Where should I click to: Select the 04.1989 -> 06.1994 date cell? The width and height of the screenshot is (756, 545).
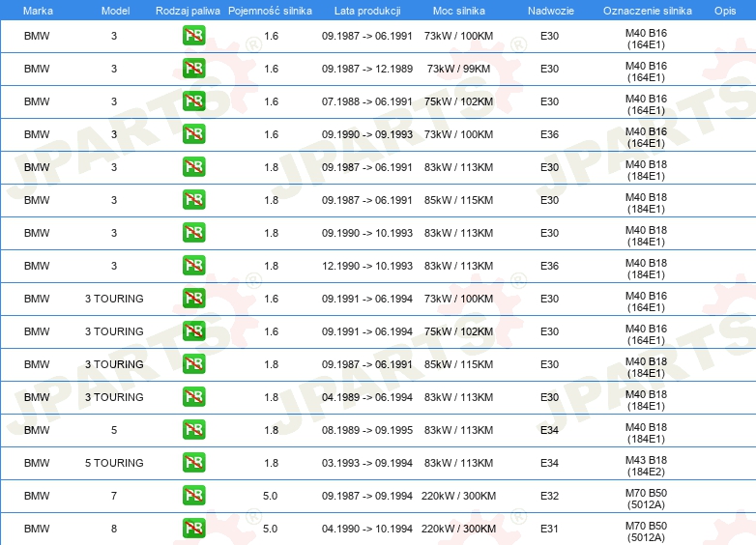[367, 397]
